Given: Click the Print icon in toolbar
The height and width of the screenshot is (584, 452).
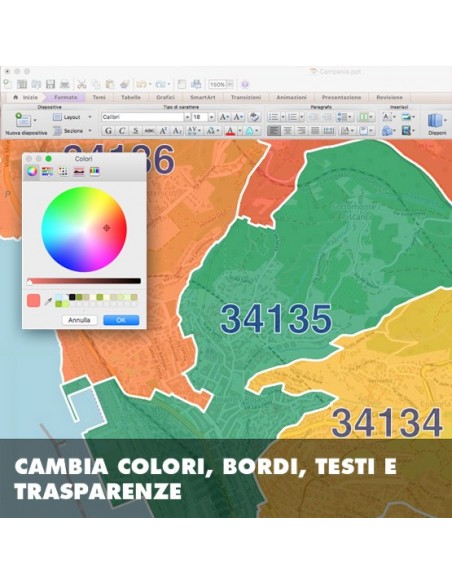Looking at the screenshot, I should [65, 85].
